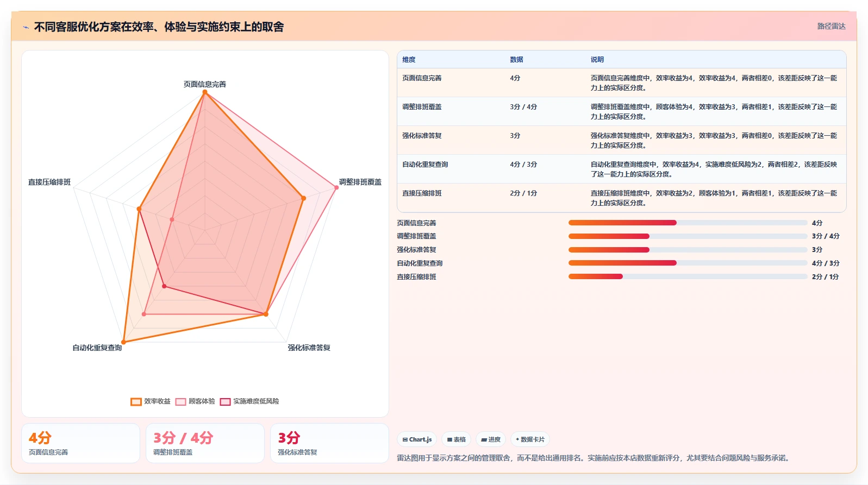Click the 强化标准答复 radar axis label
868x485 pixels.
[309, 348]
